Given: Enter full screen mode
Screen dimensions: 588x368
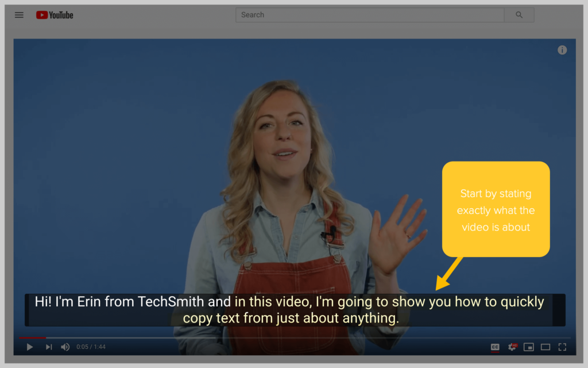Looking at the screenshot, I should coord(562,347).
